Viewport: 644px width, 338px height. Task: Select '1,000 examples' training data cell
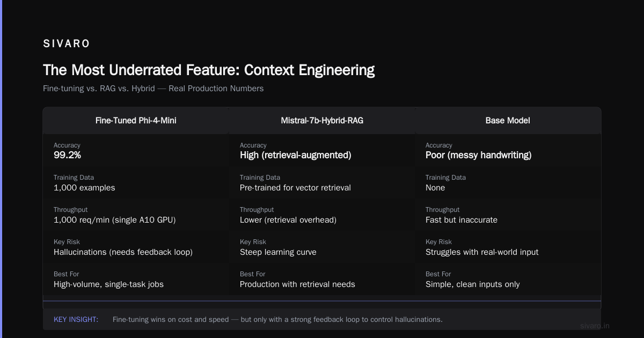(84, 188)
